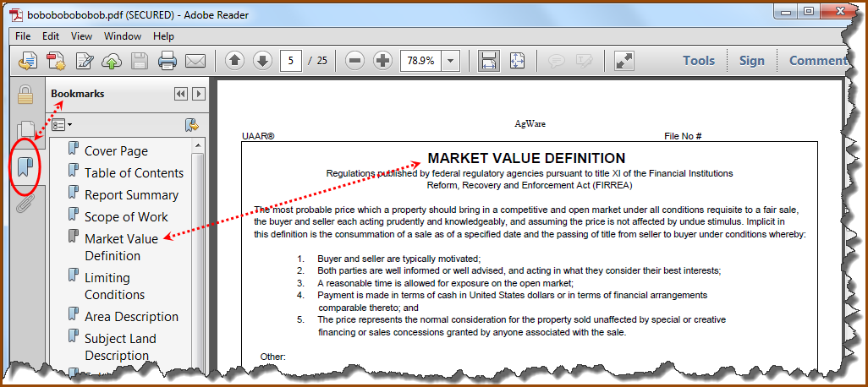The height and width of the screenshot is (387, 868).
Task: Go to next page with down arrow
Action: [262, 61]
